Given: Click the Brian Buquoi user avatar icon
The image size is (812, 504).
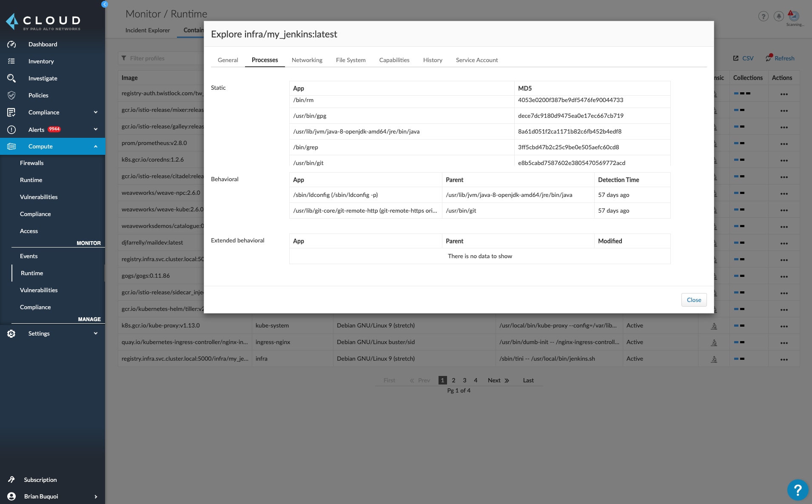Looking at the screenshot, I should coord(11,496).
